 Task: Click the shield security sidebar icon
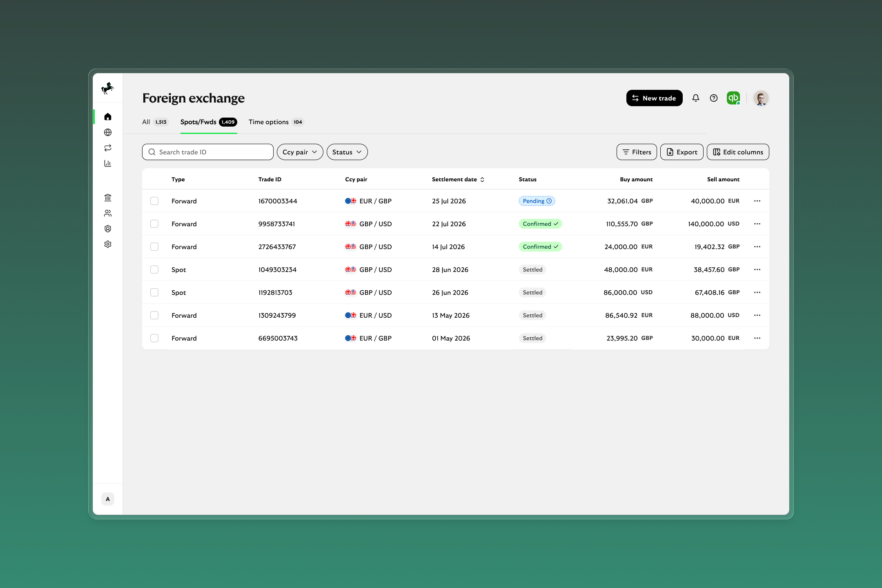(108, 229)
